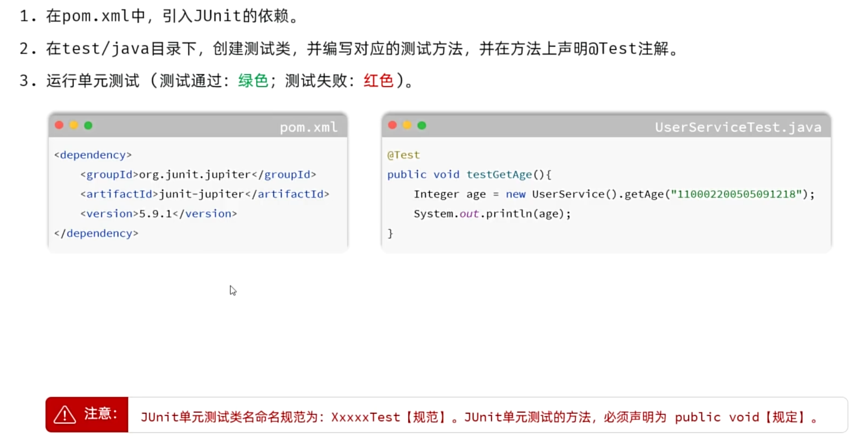Image resolution: width=868 pixels, height=441 pixels.
Task: Click the green ID number string
Action: (x=736, y=194)
